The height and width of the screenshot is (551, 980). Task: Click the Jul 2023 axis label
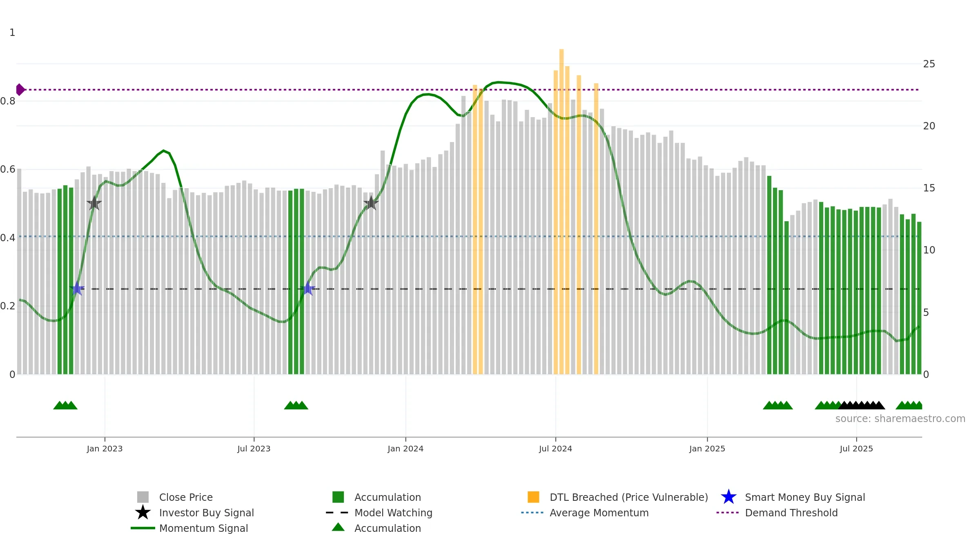click(x=254, y=449)
